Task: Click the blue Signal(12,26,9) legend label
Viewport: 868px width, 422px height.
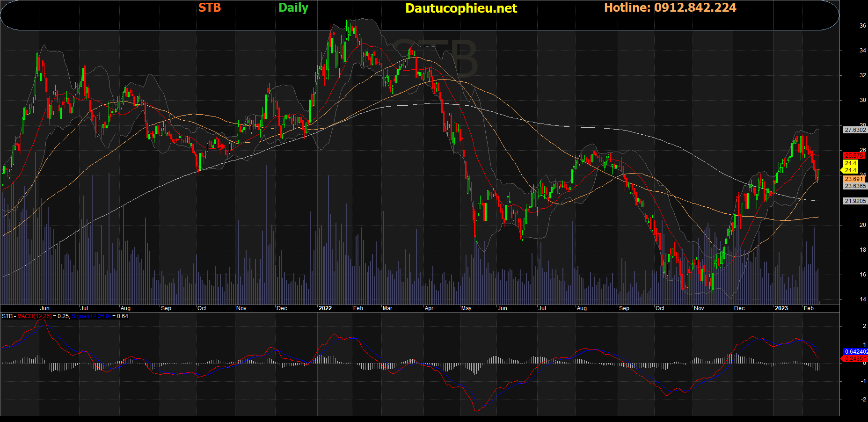Action: click(x=91, y=317)
